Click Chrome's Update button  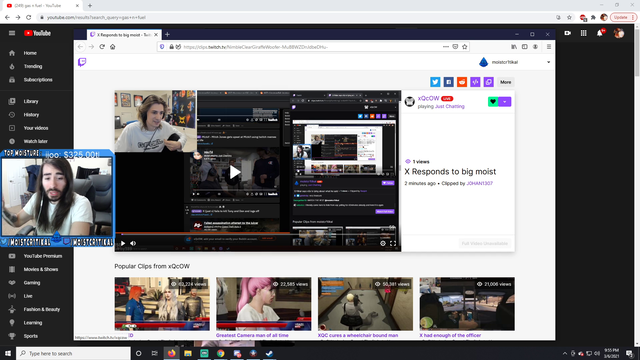pyautogui.click(x=623, y=18)
